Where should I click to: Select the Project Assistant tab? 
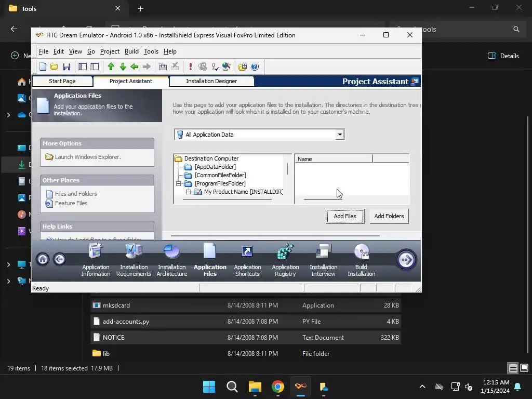point(130,82)
